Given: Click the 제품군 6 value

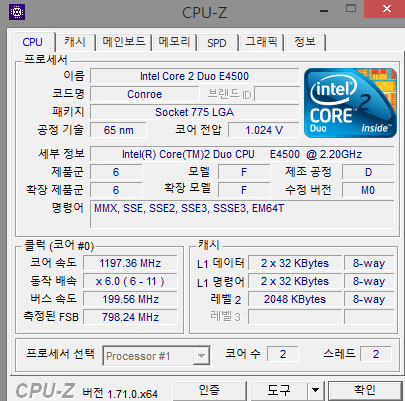Looking at the screenshot, I should pyautogui.click(x=116, y=172).
